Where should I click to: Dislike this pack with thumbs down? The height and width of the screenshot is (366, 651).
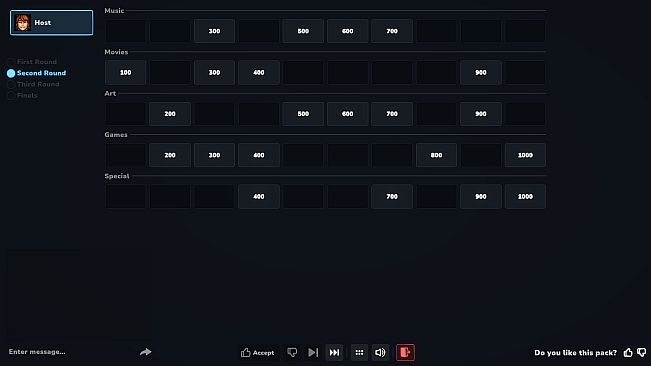[x=641, y=352]
